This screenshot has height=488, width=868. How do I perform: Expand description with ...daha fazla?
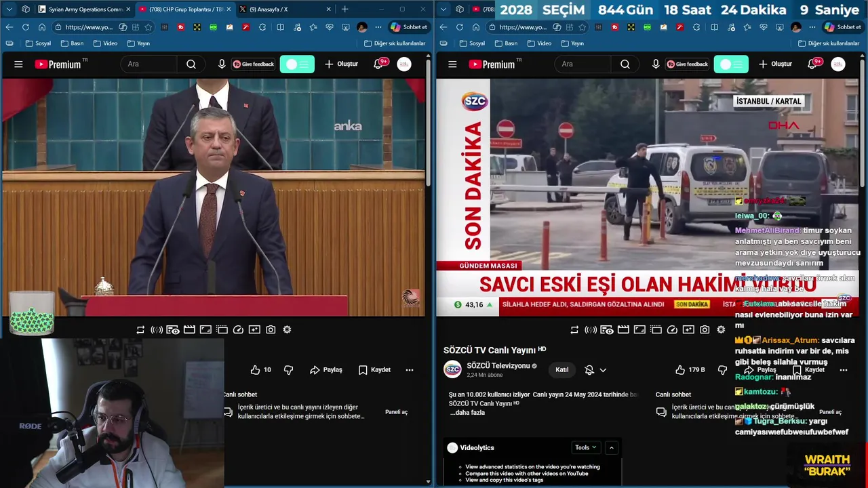tap(467, 412)
